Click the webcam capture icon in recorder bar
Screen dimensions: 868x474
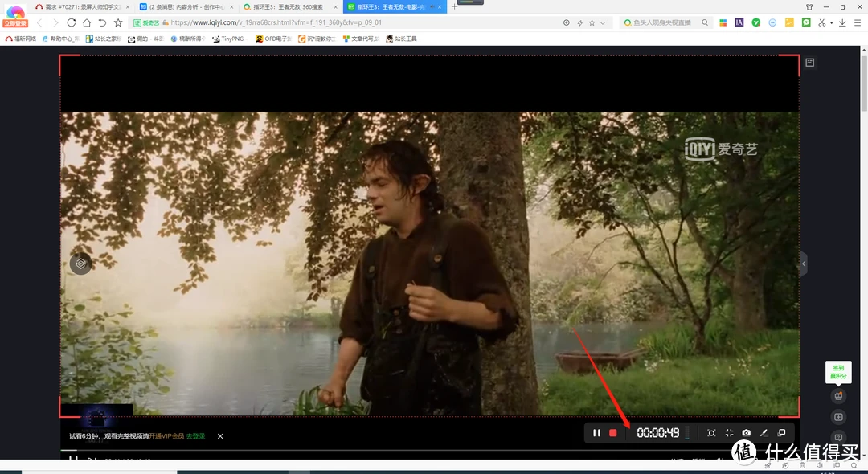(711, 433)
